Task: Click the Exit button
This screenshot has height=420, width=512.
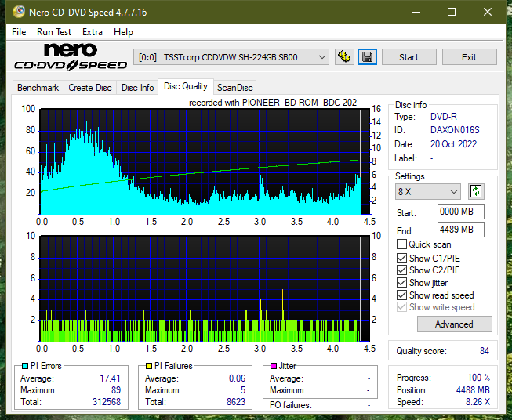Action: coord(469,57)
